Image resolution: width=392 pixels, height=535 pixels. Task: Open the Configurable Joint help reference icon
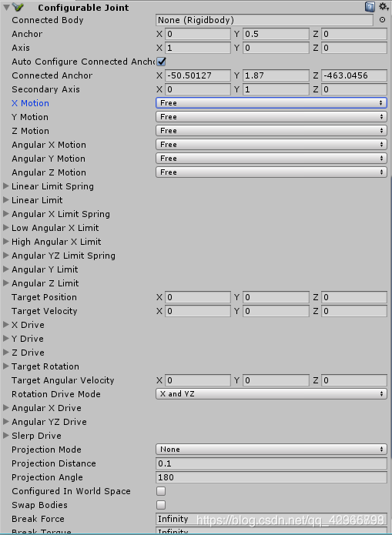(x=370, y=7)
